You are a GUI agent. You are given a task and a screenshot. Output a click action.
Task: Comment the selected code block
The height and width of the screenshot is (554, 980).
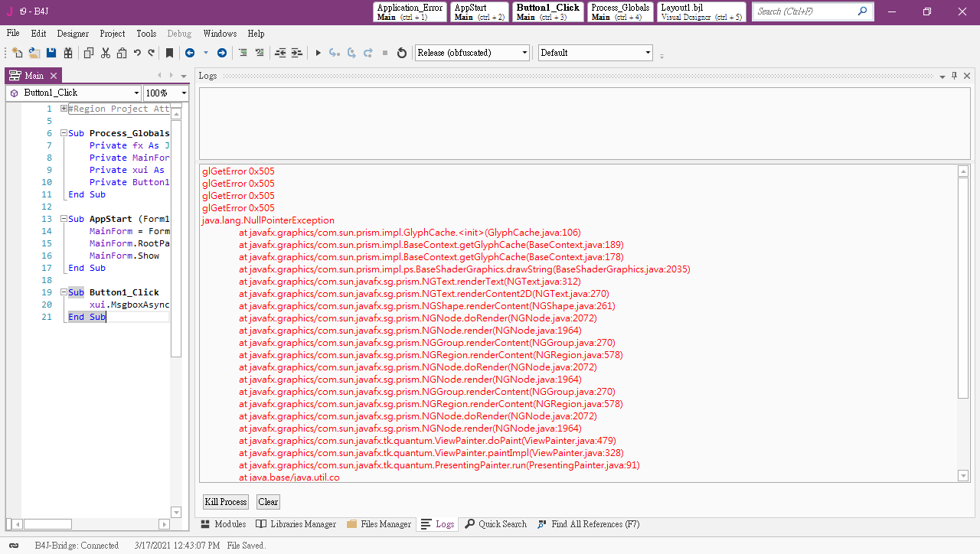[243, 53]
